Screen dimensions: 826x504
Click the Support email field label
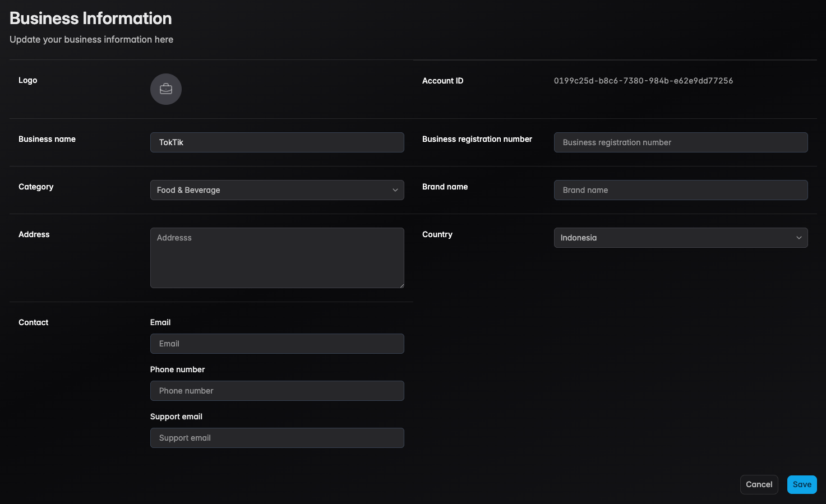click(176, 417)
